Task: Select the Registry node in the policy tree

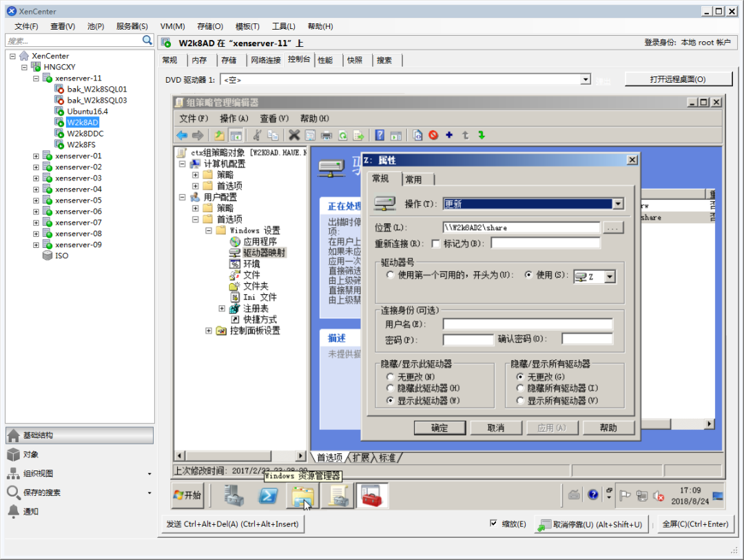Action: [x=256, y=309]
